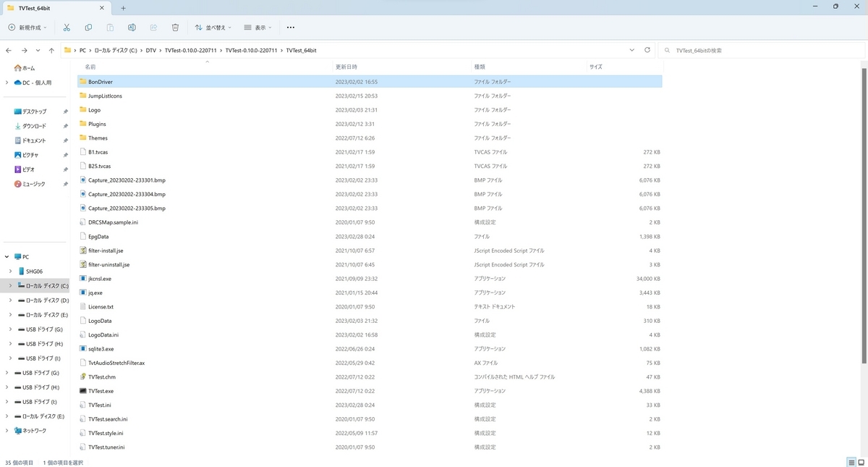The width and height of the screenshot is (868, 467).
Task: Open the 新規作成 menu
Action: point(27,28)
